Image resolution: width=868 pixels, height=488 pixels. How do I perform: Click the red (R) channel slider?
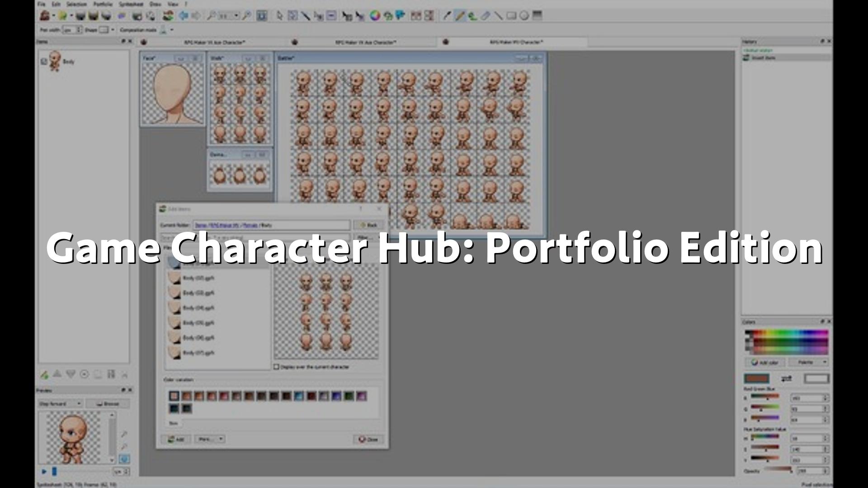point(765,397)
